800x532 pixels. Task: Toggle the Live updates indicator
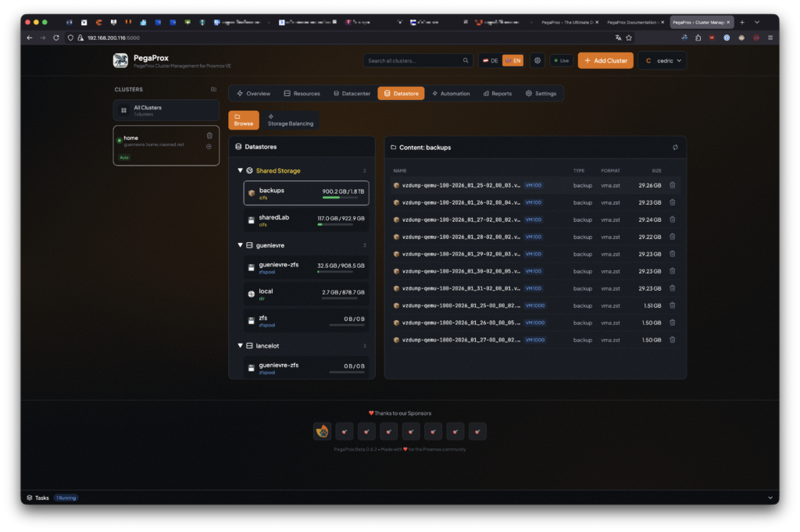point(561,60)
